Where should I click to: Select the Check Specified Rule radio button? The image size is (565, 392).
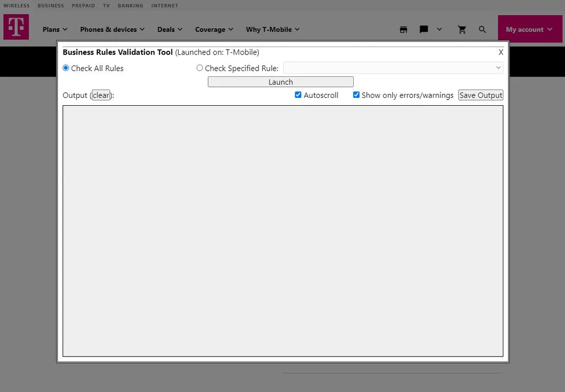200,68
